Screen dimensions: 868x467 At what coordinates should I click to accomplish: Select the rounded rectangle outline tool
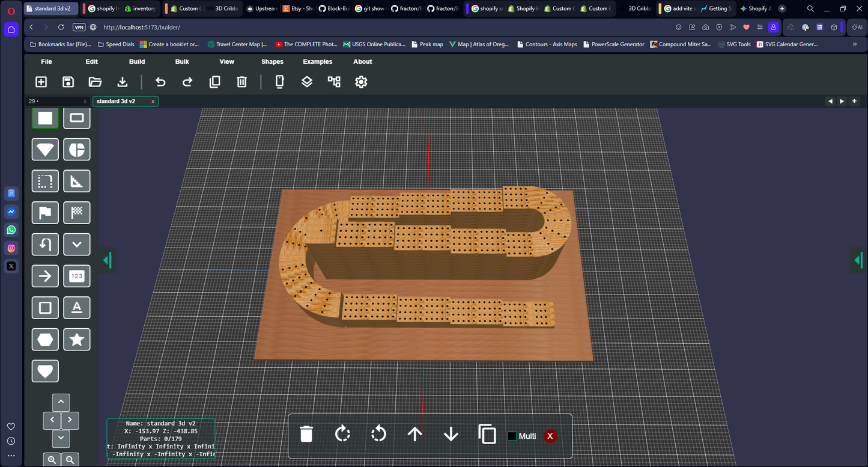(77, 118)
